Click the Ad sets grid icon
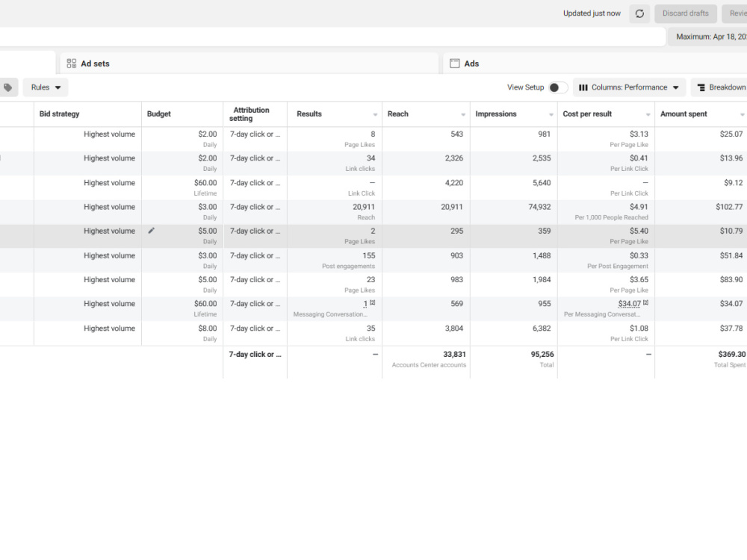This screenshot has width=747, height=560. [72, 63]
